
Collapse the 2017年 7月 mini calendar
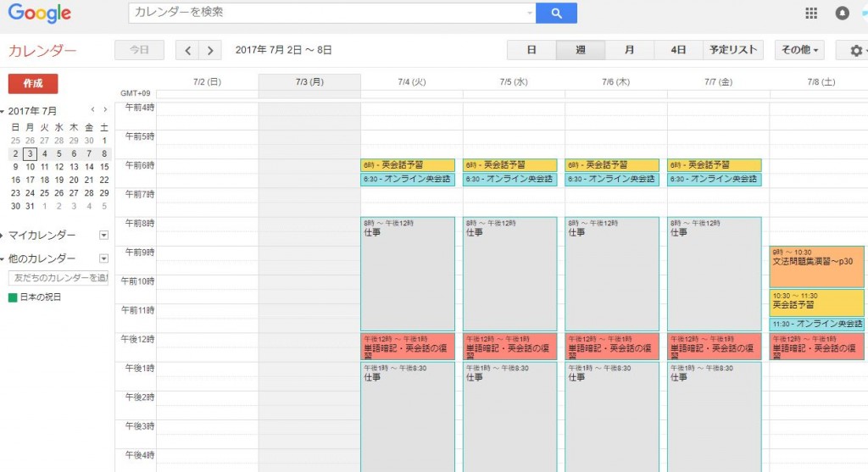pos(3,111)
